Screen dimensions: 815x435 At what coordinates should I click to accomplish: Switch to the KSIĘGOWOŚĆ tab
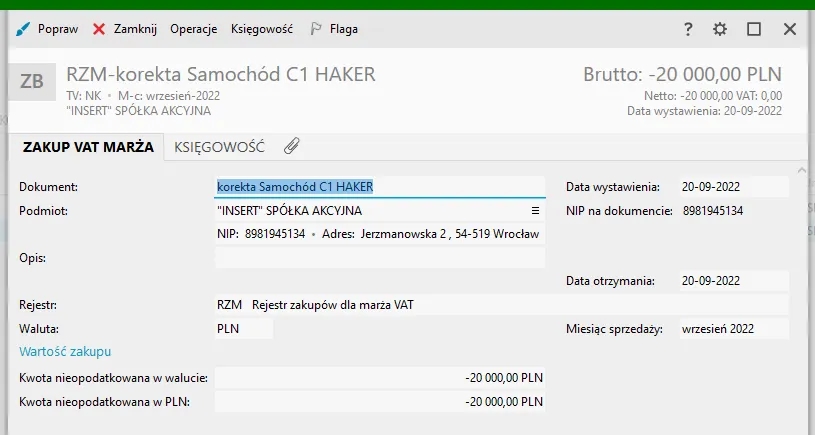219,147
